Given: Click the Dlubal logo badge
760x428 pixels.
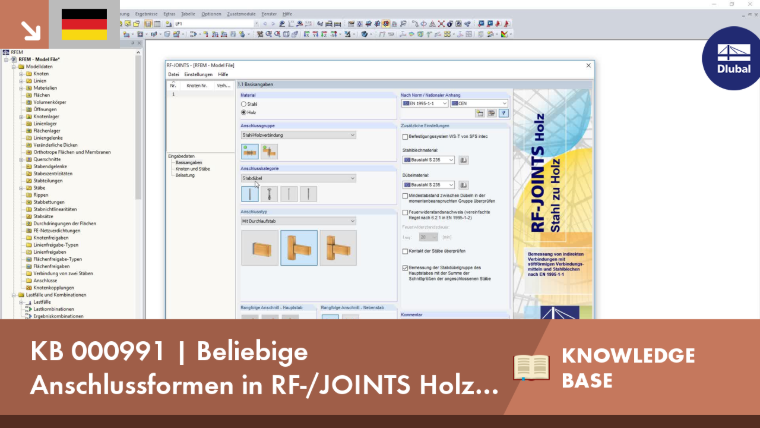Looking at the screenshot, I should 732,59.
